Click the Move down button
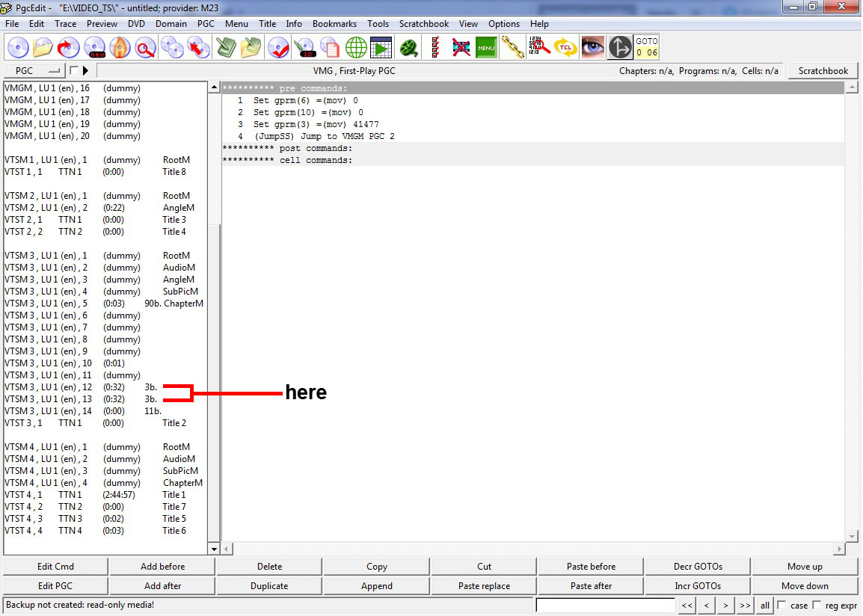This screenshot has width=863, height=616. tap(805, 586)
